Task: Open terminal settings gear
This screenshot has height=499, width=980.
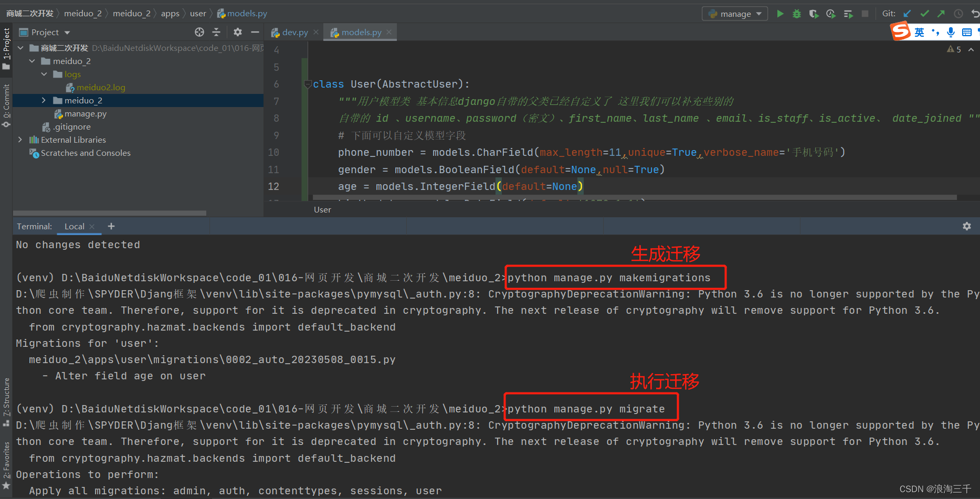Action: coord(967,226)
